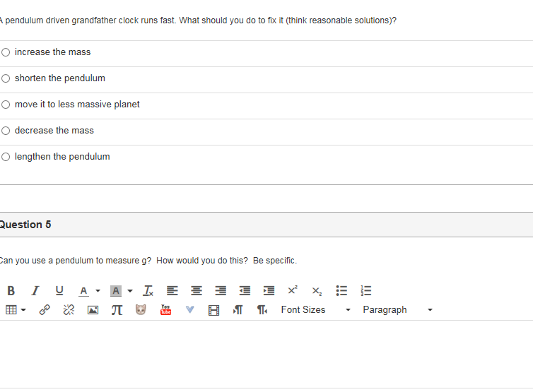Embed a YouTube video
533x392 pixels.
[165, 309]
